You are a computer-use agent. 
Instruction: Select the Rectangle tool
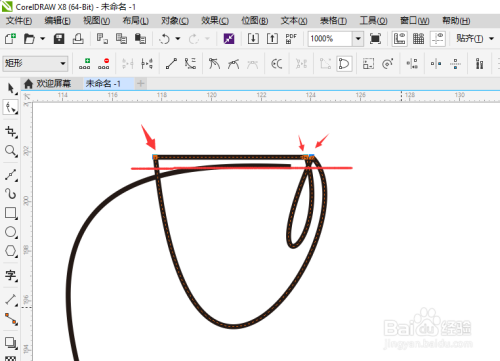pos(11,213)
